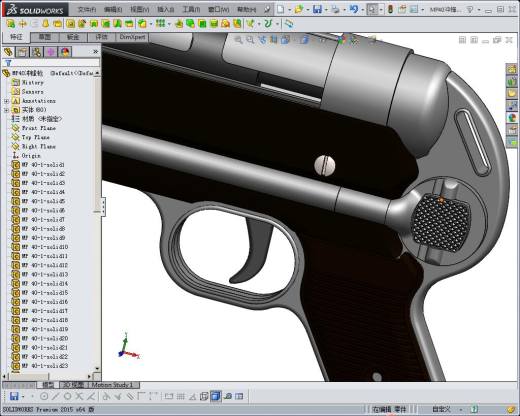
Task: Open dropdown arrow beside Open file icon
Action: [308, 10]
